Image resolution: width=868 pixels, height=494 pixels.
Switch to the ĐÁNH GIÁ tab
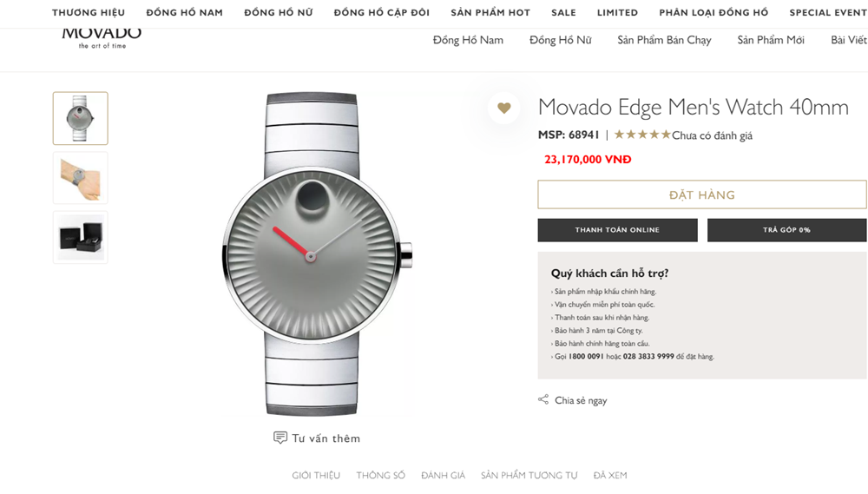pos(443,475)
